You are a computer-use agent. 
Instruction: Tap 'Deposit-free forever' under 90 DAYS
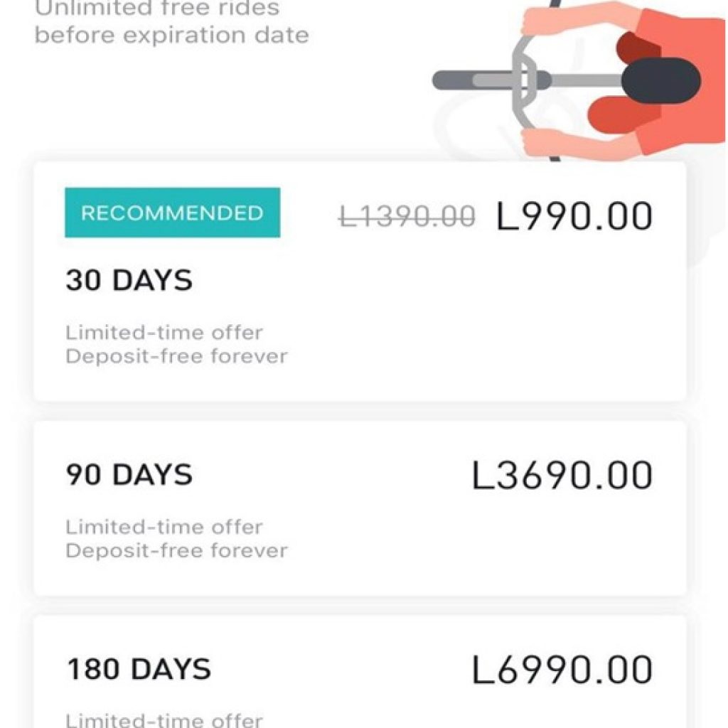(176, 551)
